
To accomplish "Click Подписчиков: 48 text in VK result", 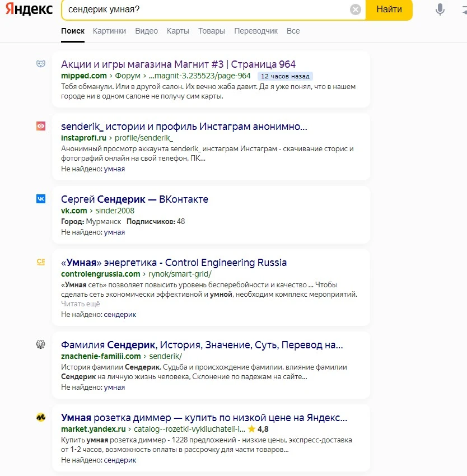I will pyautogui.click(x=156, y=222).
